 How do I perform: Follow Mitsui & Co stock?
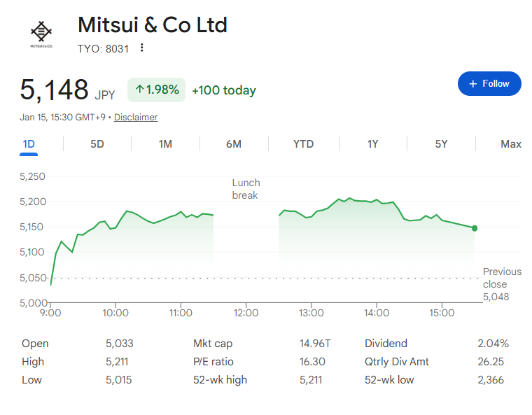(x=489, y=83)
